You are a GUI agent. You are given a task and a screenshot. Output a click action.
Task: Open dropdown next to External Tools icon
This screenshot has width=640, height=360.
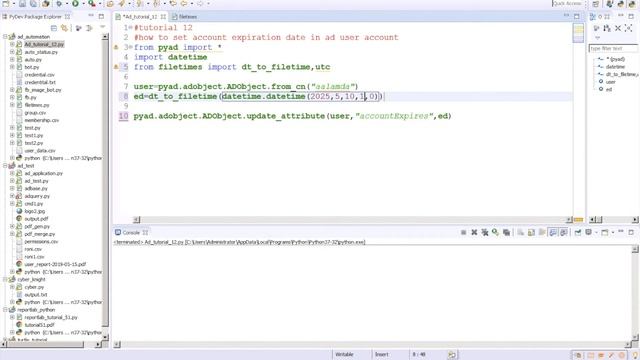(x=100, y=4)
